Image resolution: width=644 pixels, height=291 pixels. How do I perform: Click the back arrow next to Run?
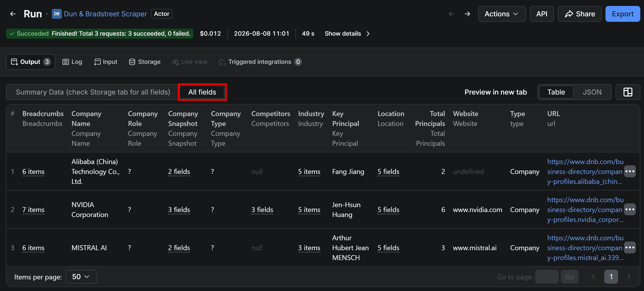pyautogui.click(x=13, y=14)
